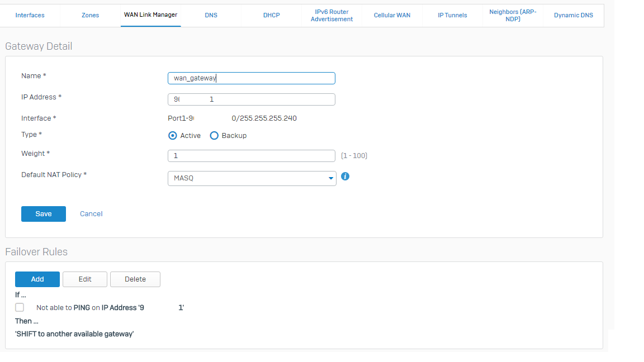Select the Active type radio button
This screenshot has width=644, height=362.
click(173, 136)
